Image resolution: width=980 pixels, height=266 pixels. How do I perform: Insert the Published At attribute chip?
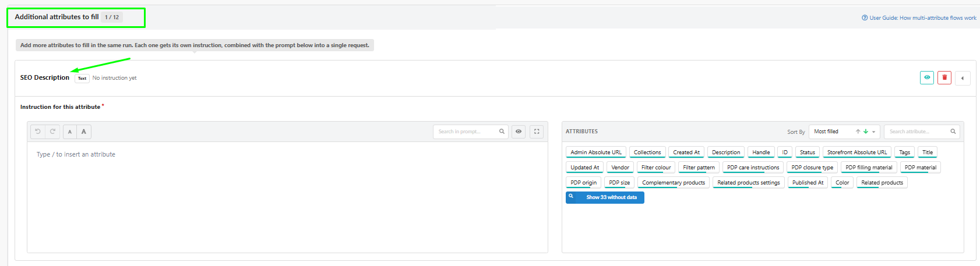pos(808,182)
